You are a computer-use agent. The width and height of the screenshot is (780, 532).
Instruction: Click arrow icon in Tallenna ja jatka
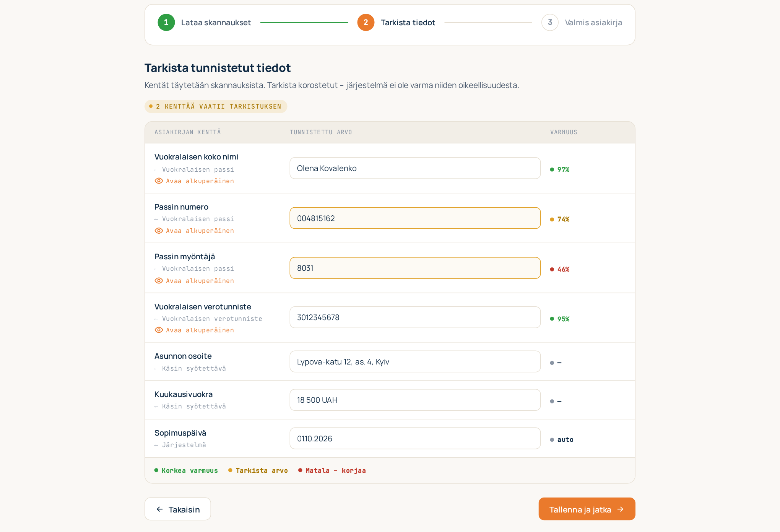click(621, 509)
